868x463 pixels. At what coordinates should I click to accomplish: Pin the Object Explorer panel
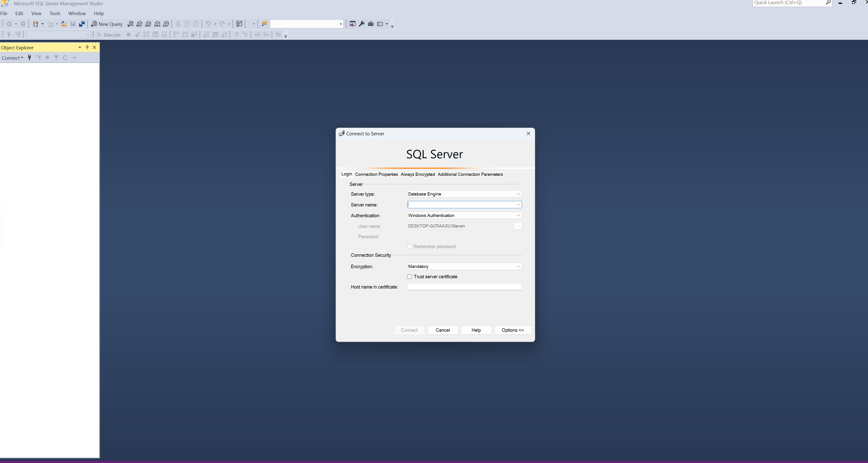87,48
